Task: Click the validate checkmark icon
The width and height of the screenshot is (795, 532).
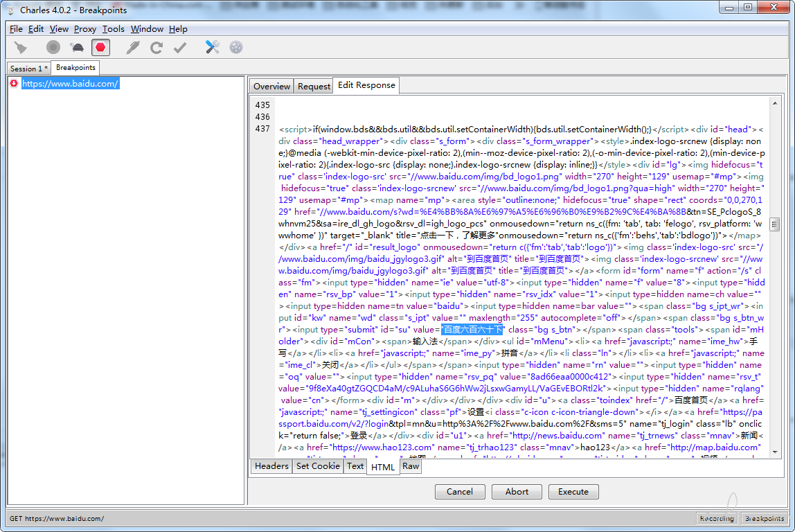Action: click(180, 48)
